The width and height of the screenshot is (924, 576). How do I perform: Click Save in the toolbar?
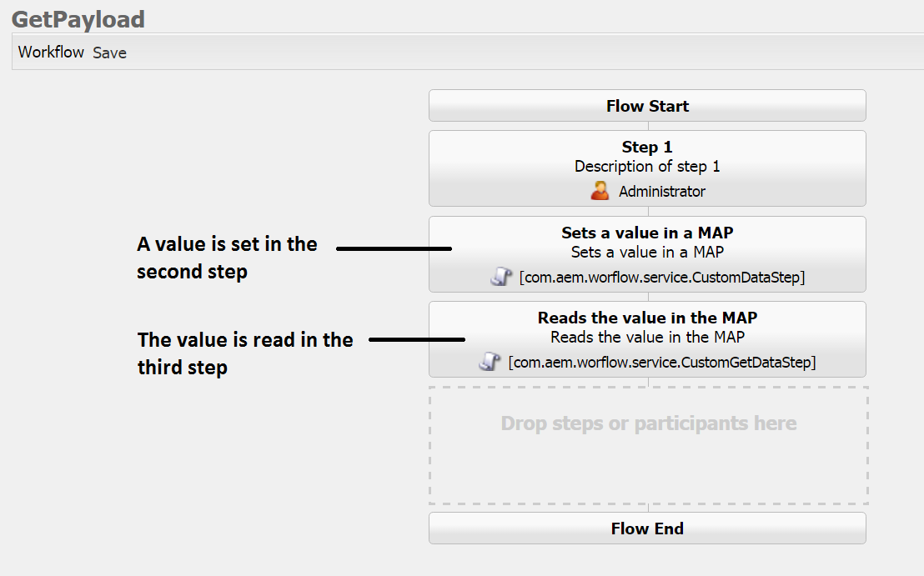tap(109, 53)
